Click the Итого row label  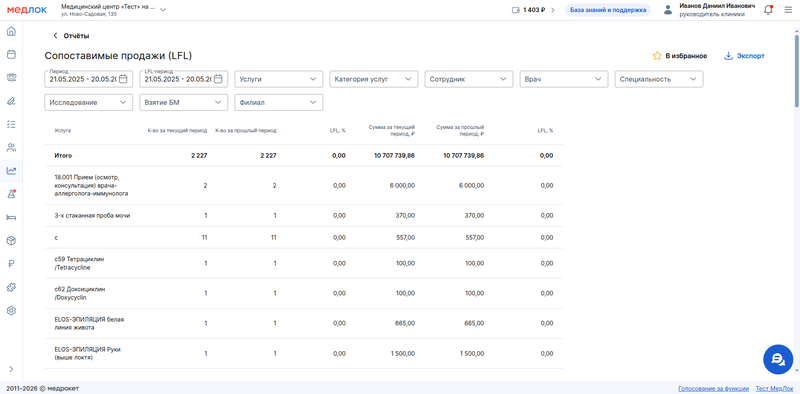click(63, 155)
